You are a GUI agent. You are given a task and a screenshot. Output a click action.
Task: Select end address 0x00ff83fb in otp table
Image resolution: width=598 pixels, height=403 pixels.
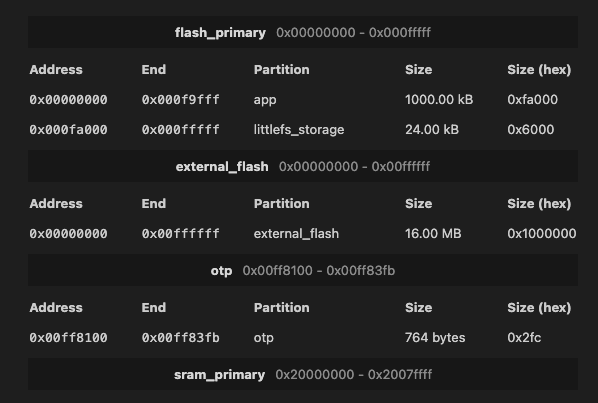(181, 338)
